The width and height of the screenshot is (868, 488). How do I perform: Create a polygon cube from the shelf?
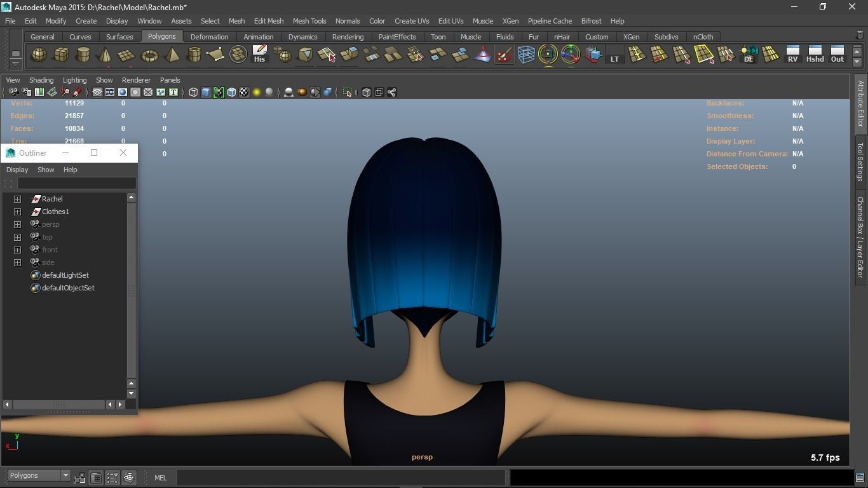tap(61, 55)
